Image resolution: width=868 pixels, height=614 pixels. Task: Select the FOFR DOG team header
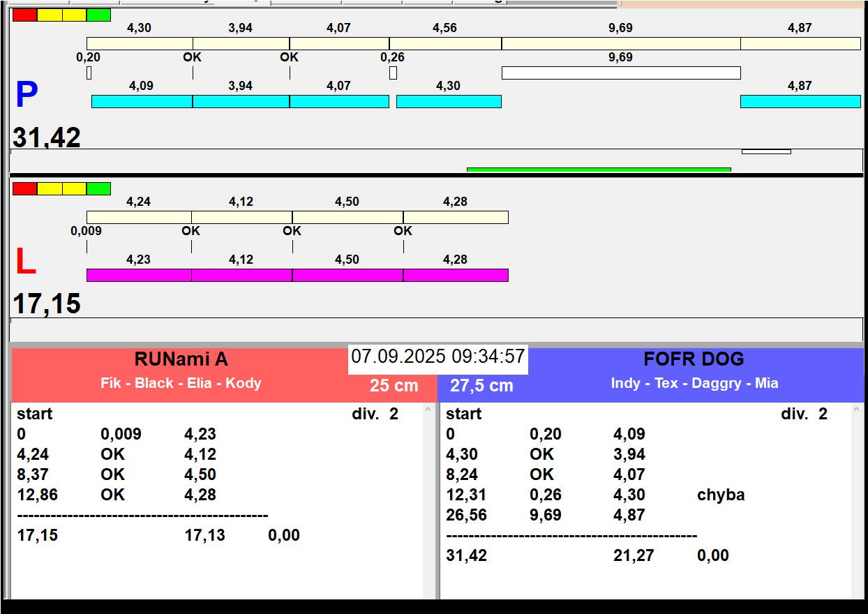click(693, 360)
